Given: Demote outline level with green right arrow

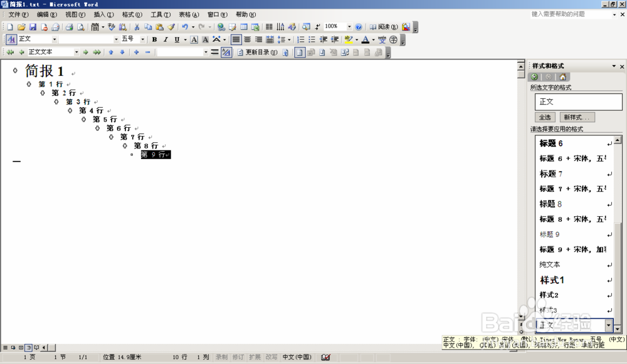Looking at the screenshot, I should [x=85, y=53].
